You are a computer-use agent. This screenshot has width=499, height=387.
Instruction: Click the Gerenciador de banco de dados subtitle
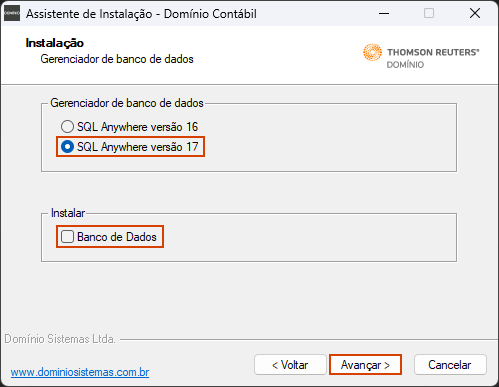pos(117,59)
